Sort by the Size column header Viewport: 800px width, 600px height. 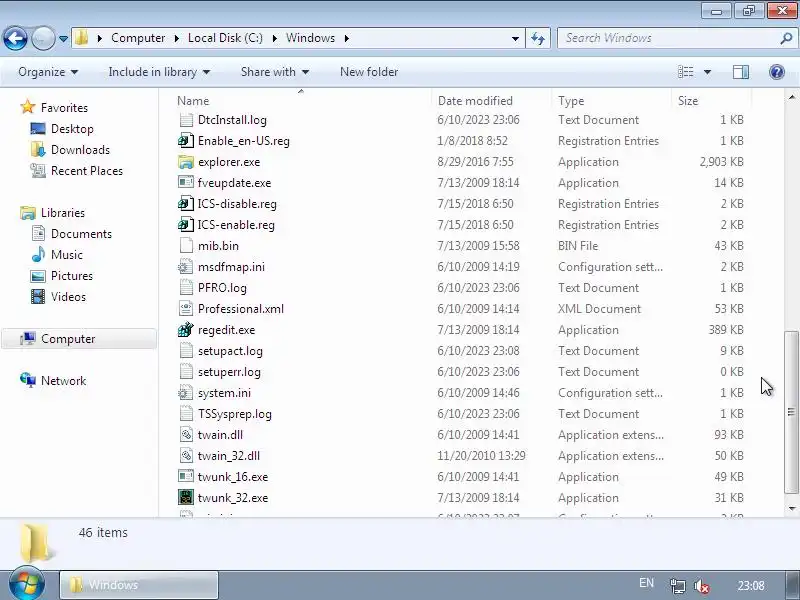coord(711,101)
